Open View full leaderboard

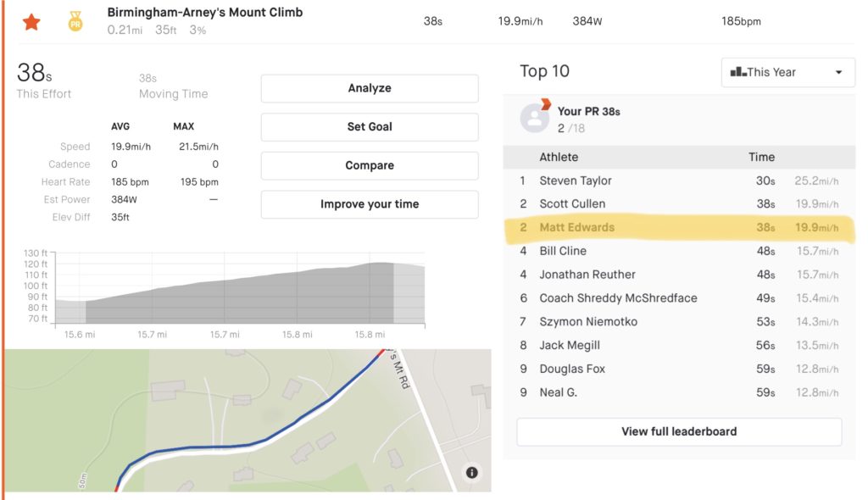click(x=679, y=431)
